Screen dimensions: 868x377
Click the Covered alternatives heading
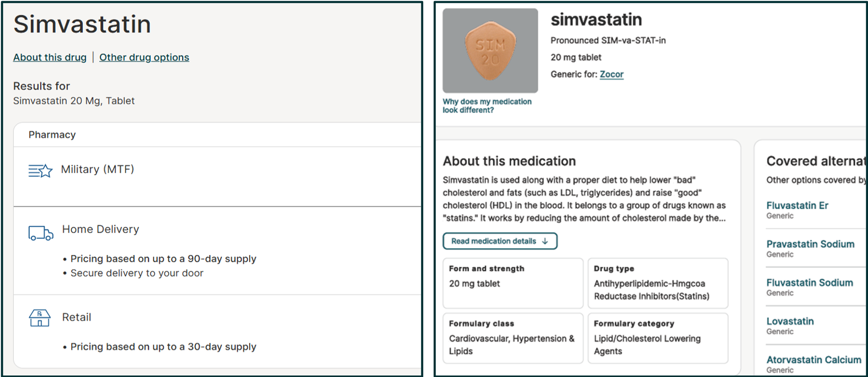tap(817, 161)
